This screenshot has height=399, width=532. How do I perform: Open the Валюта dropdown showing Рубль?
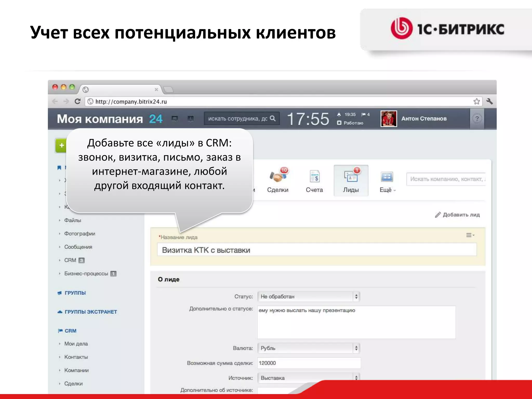[309, 348]
